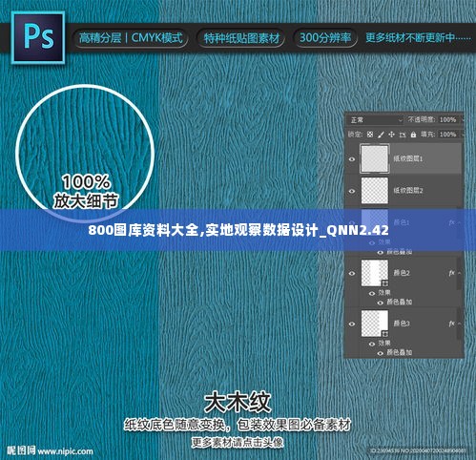476x460 pixels.
Task: Click the layer name 纸纹图层1
Action: click(408, 158)
